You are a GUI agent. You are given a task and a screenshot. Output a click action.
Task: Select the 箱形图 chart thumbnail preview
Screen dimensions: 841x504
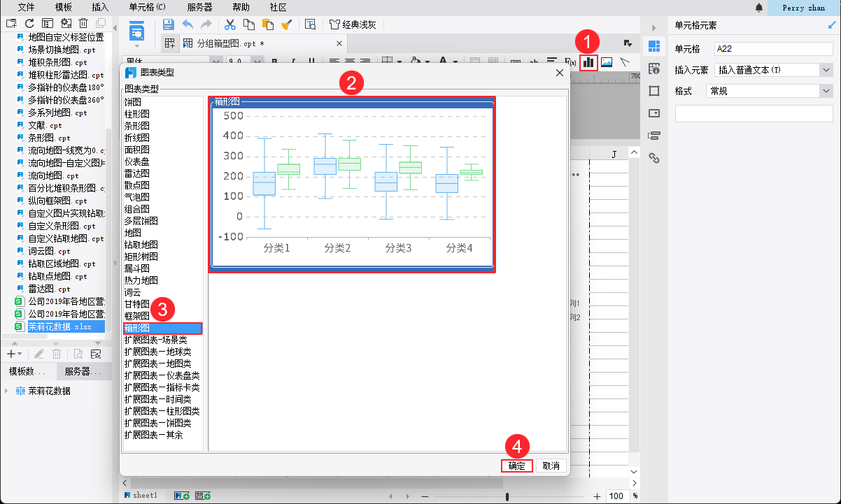(352, 185)
